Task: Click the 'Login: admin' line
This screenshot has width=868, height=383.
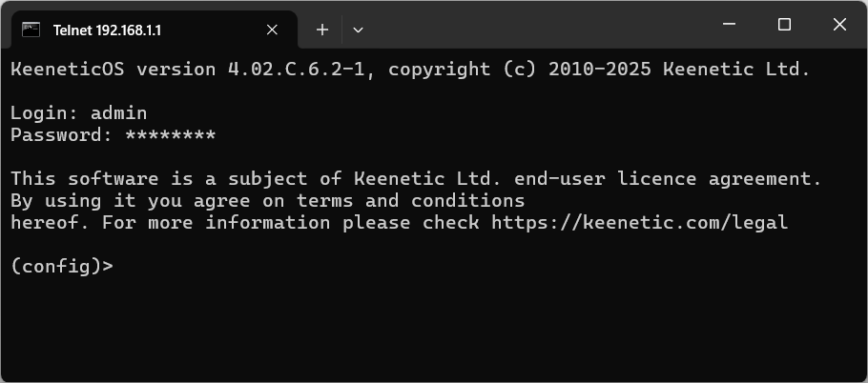Action: click(78, 113)
